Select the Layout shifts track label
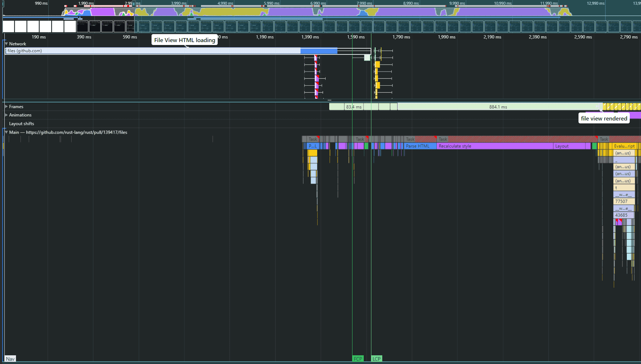The height and width of the screenshot is (364, 641). tap(21, 124)
